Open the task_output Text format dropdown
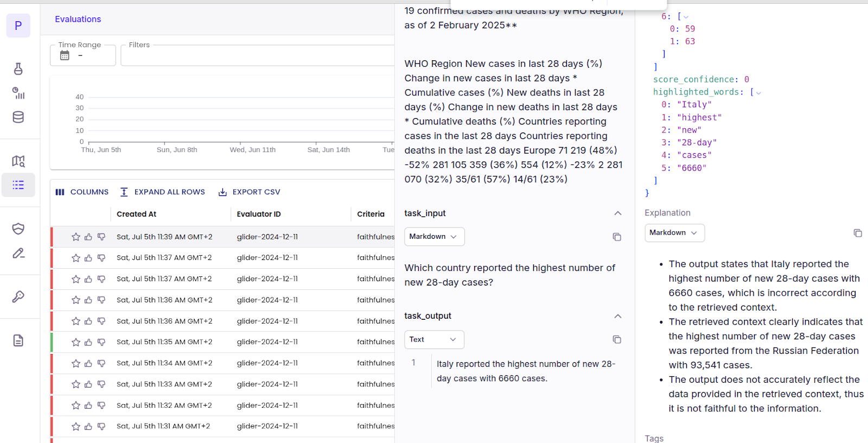Viewport: 868px width, 443px height. tap(434, 339)
